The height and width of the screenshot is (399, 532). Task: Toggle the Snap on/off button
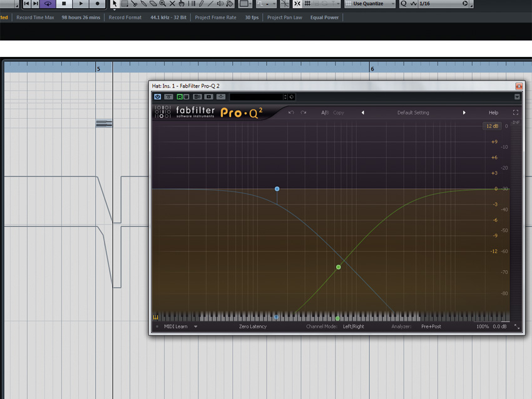(x=297, y=4)
